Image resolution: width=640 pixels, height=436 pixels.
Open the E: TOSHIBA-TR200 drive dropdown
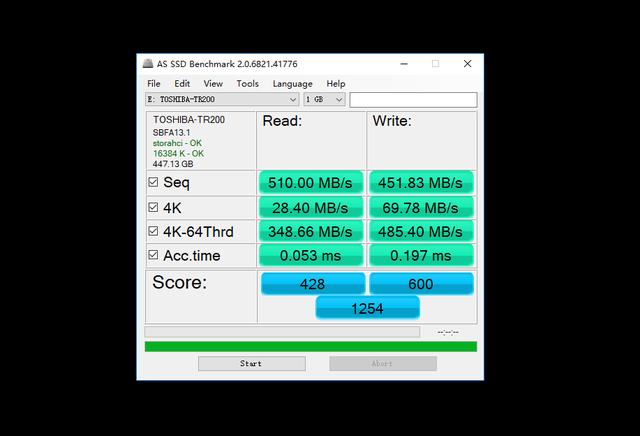(222, 99)
